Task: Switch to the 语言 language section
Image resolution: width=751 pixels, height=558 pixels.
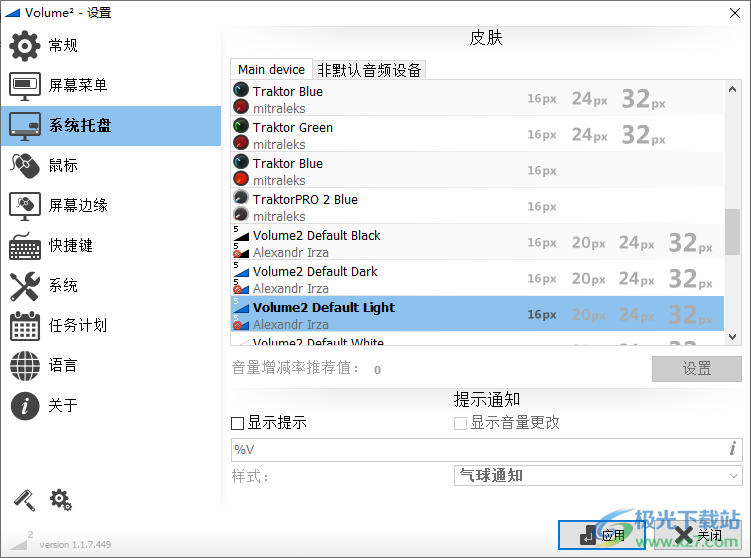Action: 62,365
